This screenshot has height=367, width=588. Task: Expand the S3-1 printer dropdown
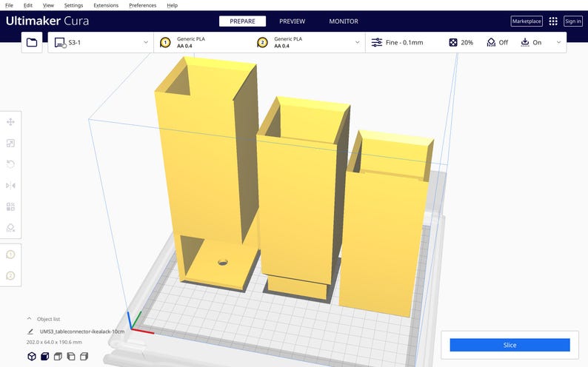click(146, 42)
